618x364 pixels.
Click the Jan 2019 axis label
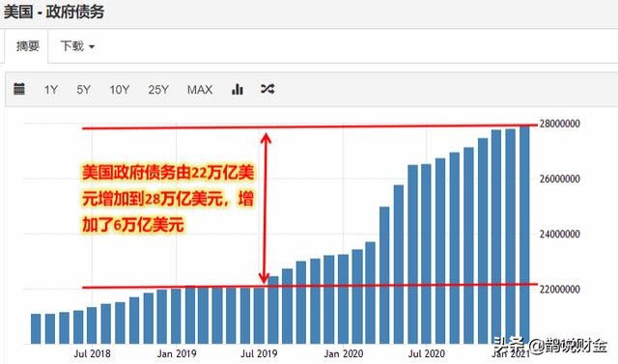[177, 353]
